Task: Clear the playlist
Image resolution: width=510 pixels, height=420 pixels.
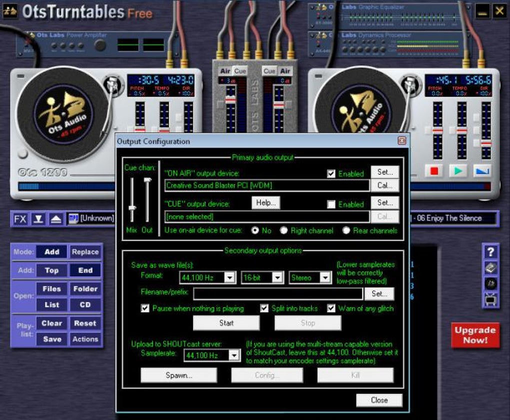Action: (52, 323)
